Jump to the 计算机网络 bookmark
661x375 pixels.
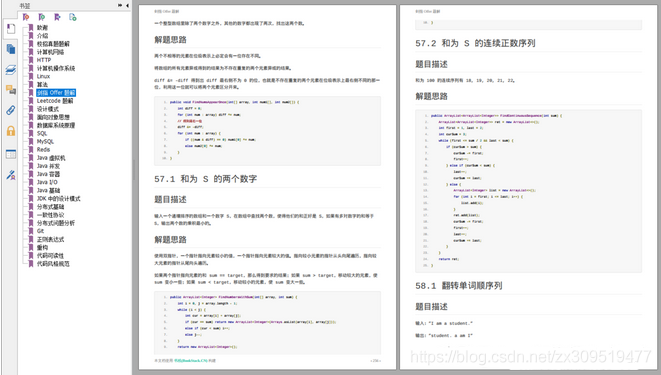(51, 52)
